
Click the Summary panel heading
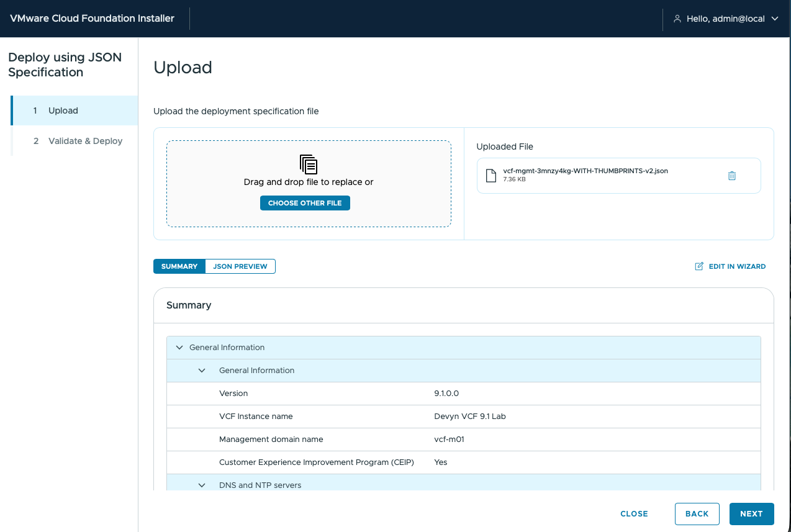tap(189, 305)
